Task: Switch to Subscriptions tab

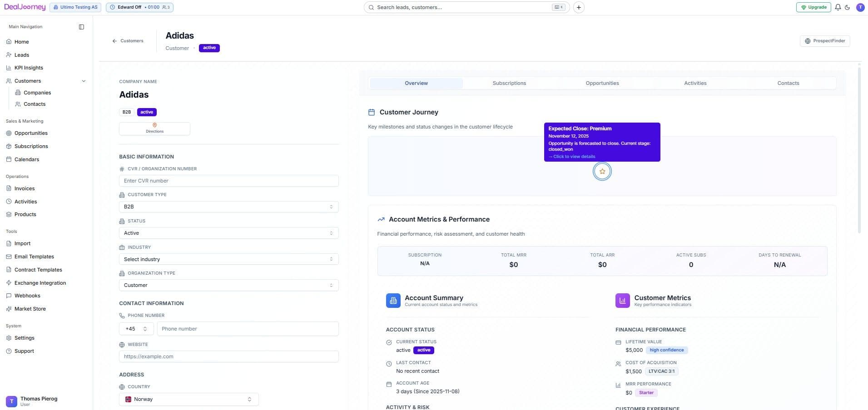Action: click(x=509, y=83)
